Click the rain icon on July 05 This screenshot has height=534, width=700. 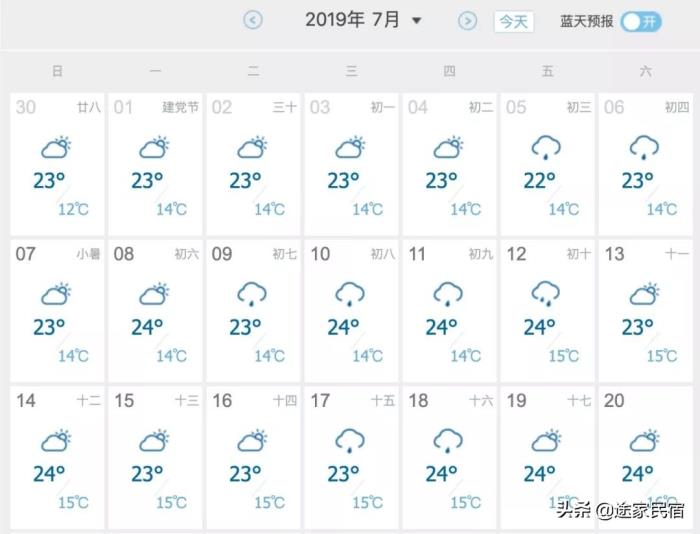(545, 148)
